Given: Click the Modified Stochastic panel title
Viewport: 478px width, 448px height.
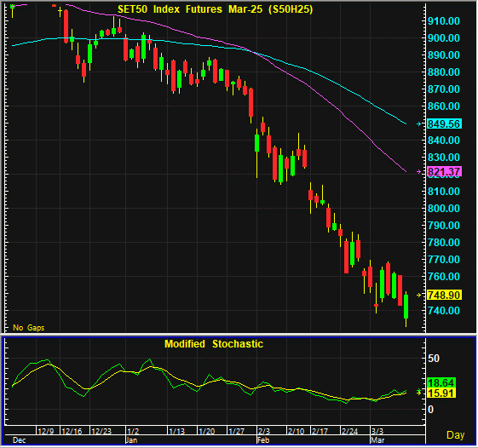Looking at the screenshot, I should tap(214, 344).
